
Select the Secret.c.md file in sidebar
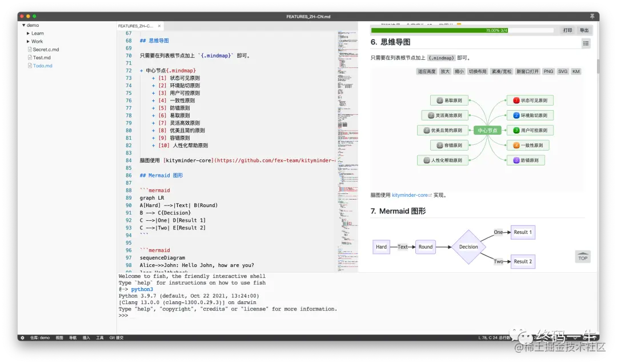tap(46, 50)
